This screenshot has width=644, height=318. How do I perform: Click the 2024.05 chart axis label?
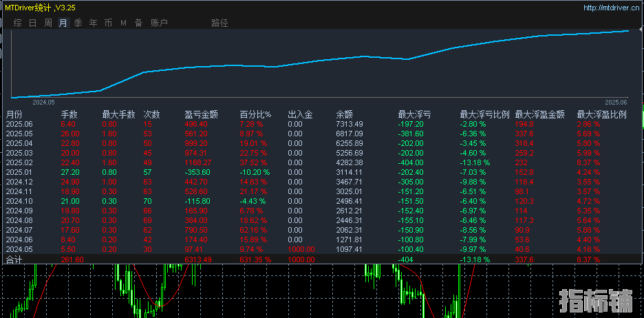coord(43,102)
